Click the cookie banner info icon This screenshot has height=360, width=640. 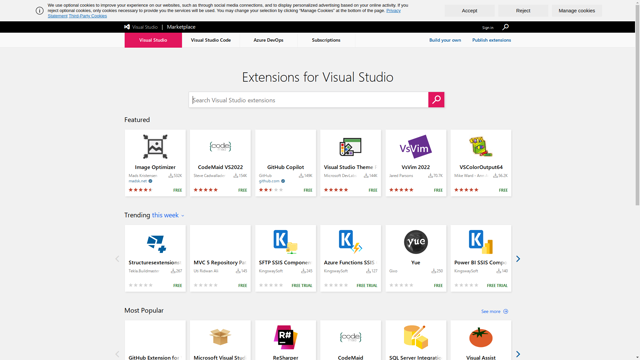tap(40, 11)
